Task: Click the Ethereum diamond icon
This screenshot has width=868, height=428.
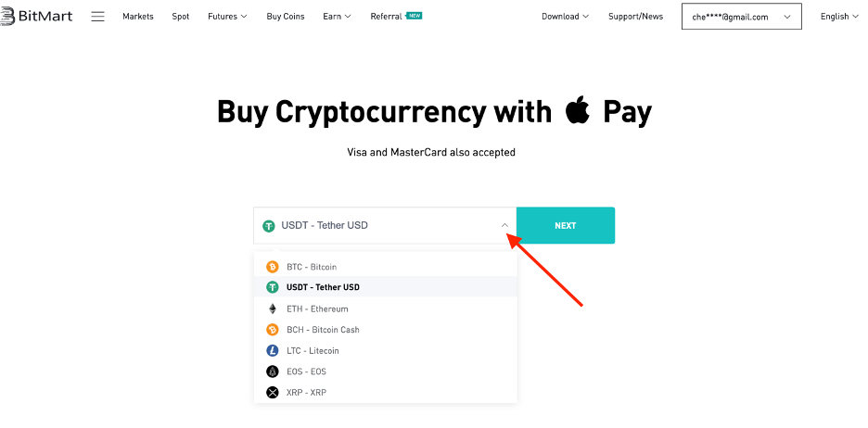Action: tap(273, 308)
